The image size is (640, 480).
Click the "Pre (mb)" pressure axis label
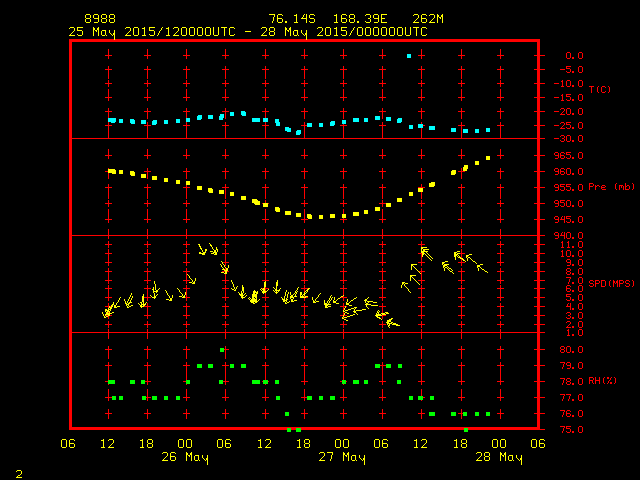(611, 187)
